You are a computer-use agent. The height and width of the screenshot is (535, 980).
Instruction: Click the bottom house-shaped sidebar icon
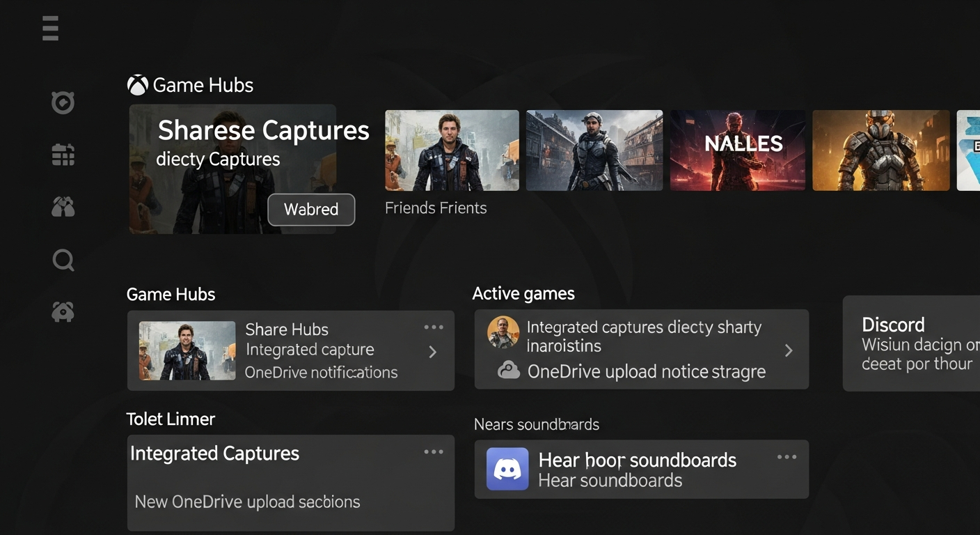[x=63, y=311]
